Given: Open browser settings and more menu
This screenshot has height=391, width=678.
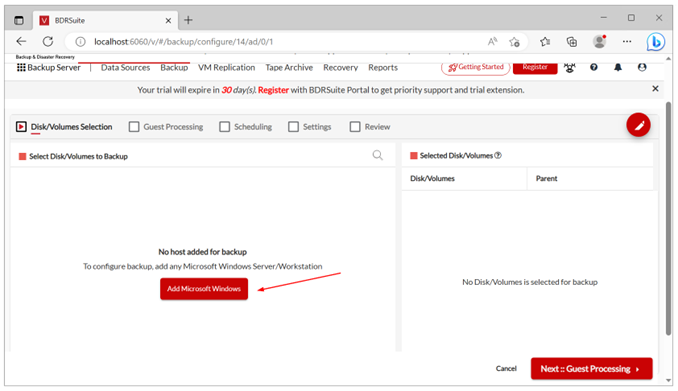Looking at the screenshot, I should (627, 42).
